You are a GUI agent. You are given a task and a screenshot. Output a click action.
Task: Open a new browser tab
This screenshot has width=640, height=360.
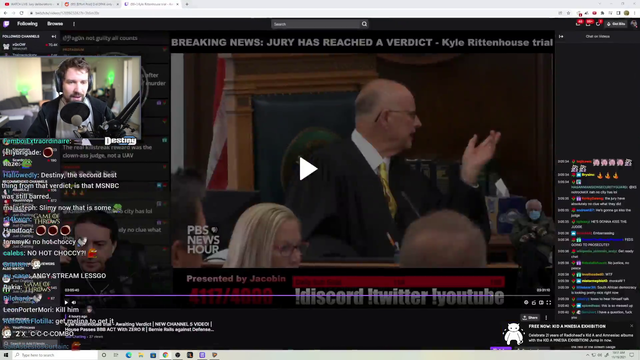click(187, 4)
